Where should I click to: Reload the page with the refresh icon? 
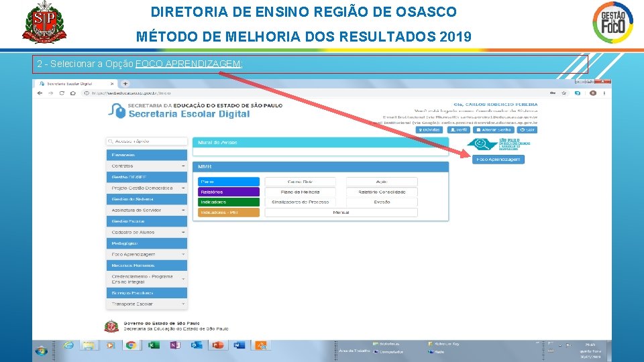(62, 93)
